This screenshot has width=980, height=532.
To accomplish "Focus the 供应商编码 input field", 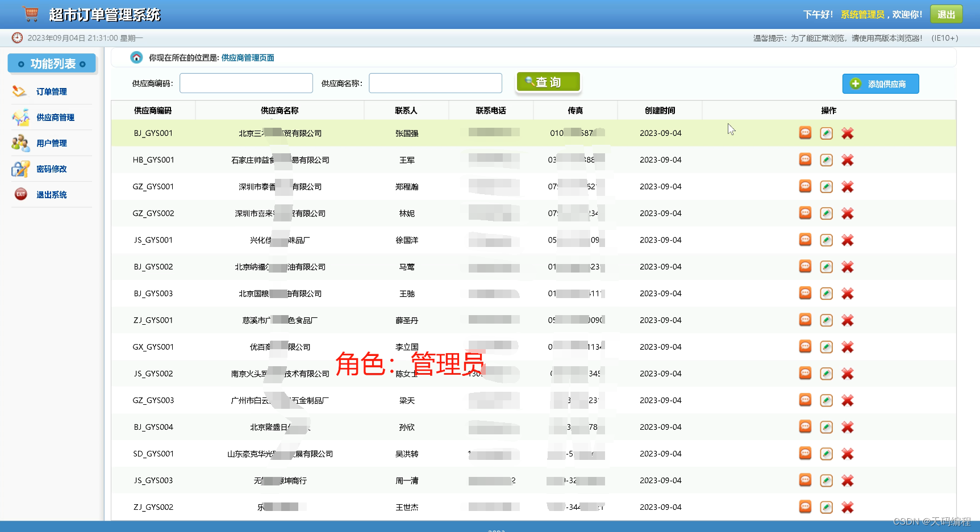I will point(246,83).
